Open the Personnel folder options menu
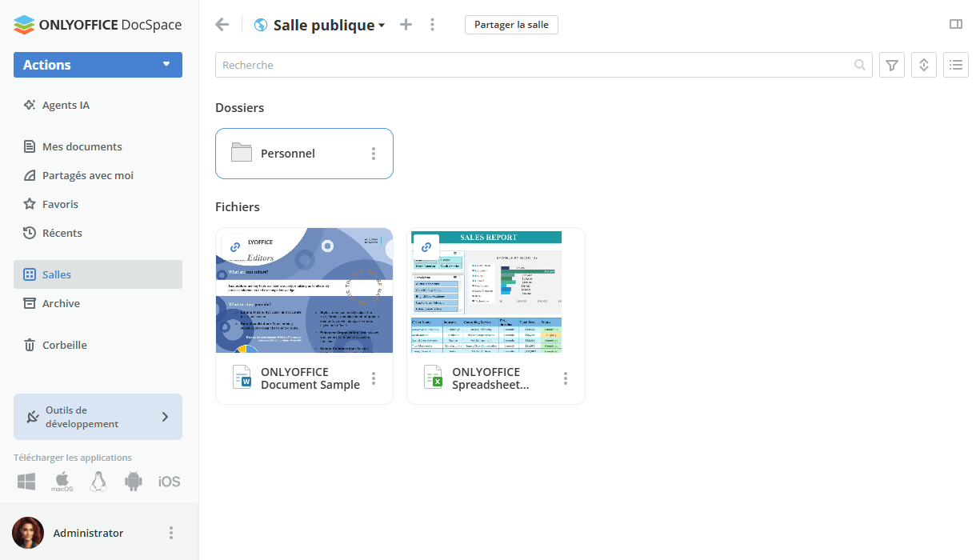The image size is (980, 560). pos(374,154)
